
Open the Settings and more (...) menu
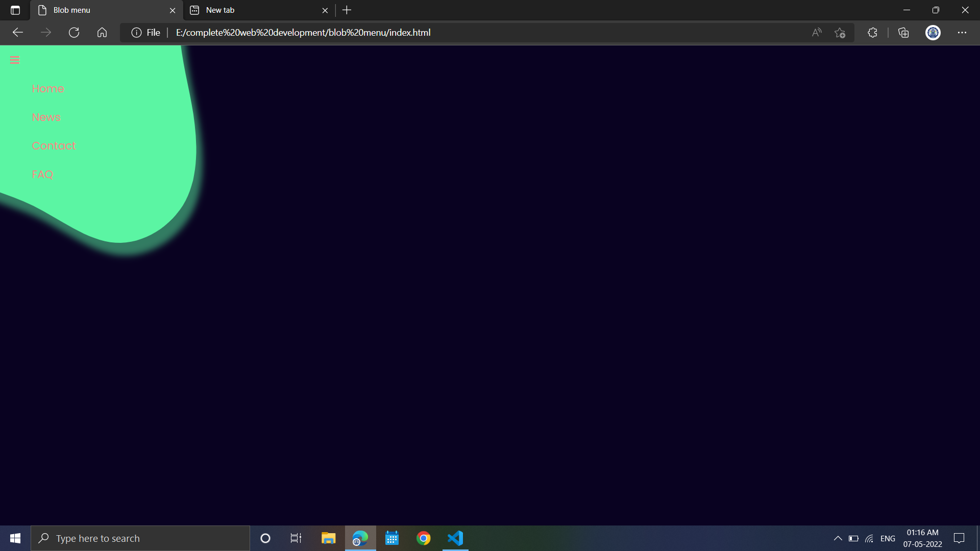(963, 32)
